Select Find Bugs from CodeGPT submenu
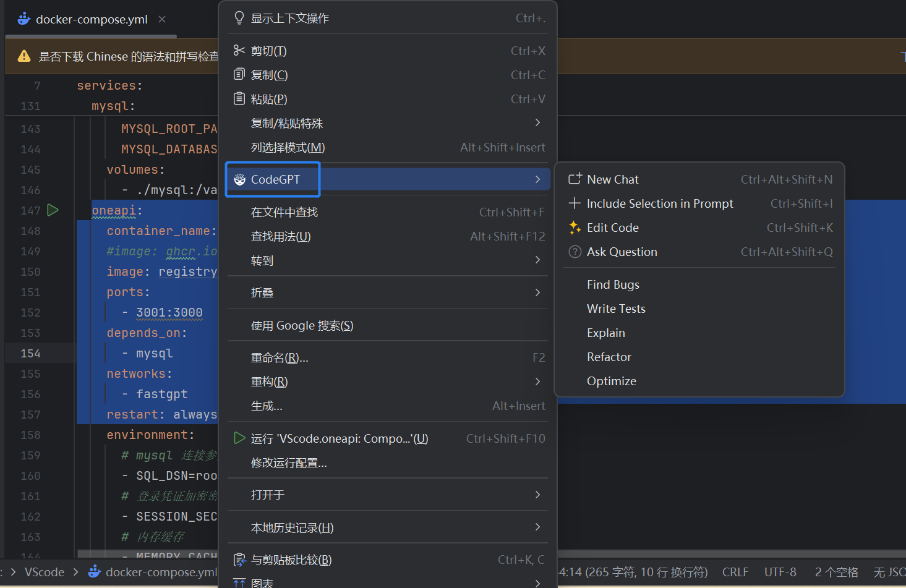Screen dimensions: 906x588 (x=613, y=284)
